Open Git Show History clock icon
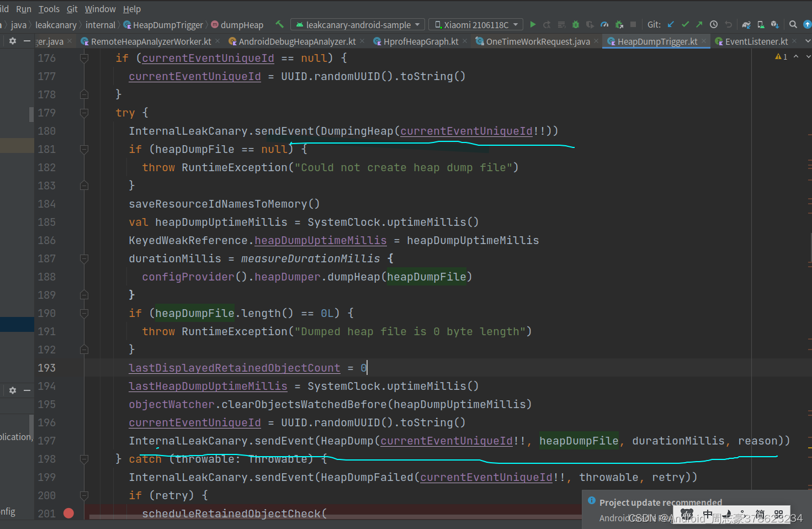Image resolution: width=812 pixels, height=529 pixels. [714, 24]
